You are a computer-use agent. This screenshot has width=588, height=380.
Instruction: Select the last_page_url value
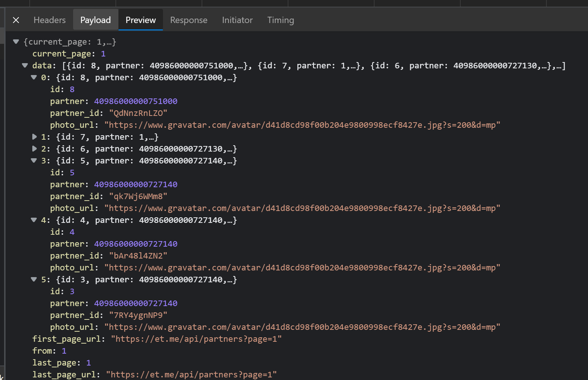pyautogui.click(x=192, y=374)
